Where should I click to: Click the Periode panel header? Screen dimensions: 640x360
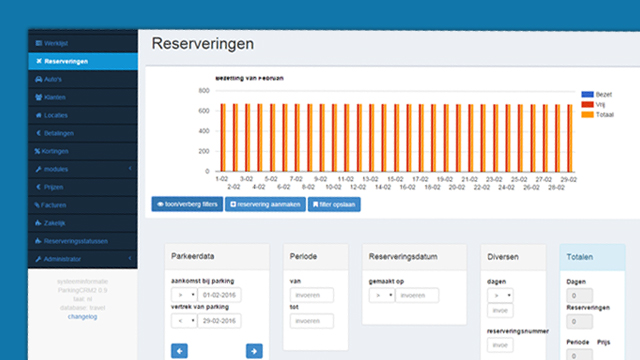(x=316, y=257)
